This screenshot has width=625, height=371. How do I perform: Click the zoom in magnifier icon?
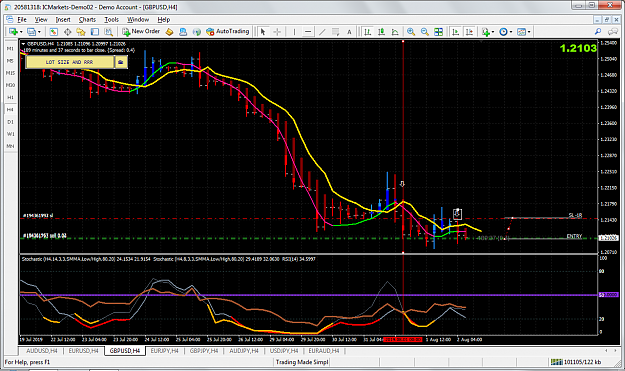411,32
